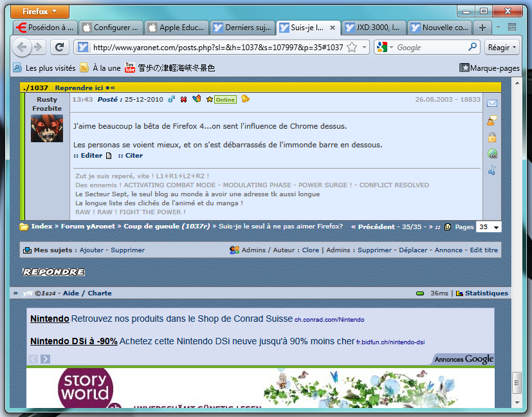Click the next ad arrow in Google ads
The height and width of the screenshot is (417, 532).
pos(45,359)
